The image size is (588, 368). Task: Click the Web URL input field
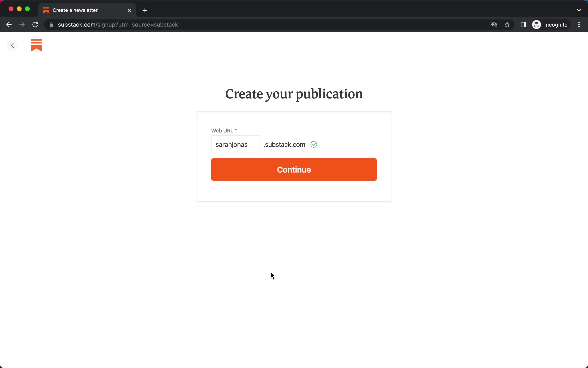(x=235, y=144)
